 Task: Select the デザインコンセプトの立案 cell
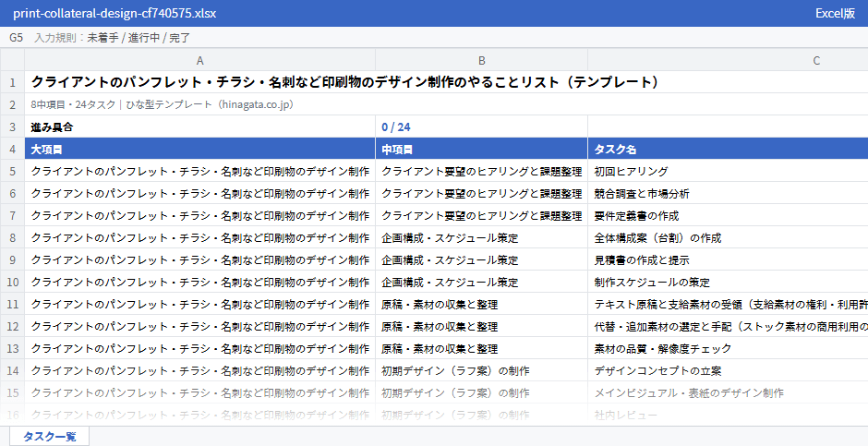[728, 370]
